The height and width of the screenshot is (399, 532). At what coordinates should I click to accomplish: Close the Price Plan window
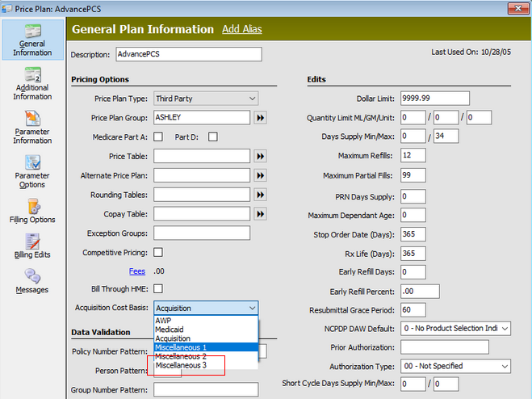coord(518,8)
